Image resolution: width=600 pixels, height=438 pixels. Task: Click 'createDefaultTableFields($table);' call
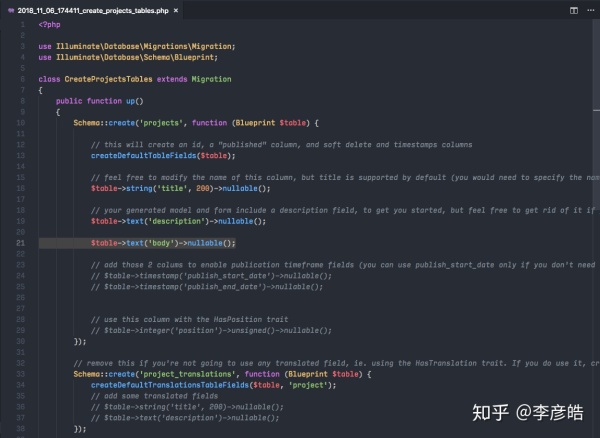click(163, 156)
